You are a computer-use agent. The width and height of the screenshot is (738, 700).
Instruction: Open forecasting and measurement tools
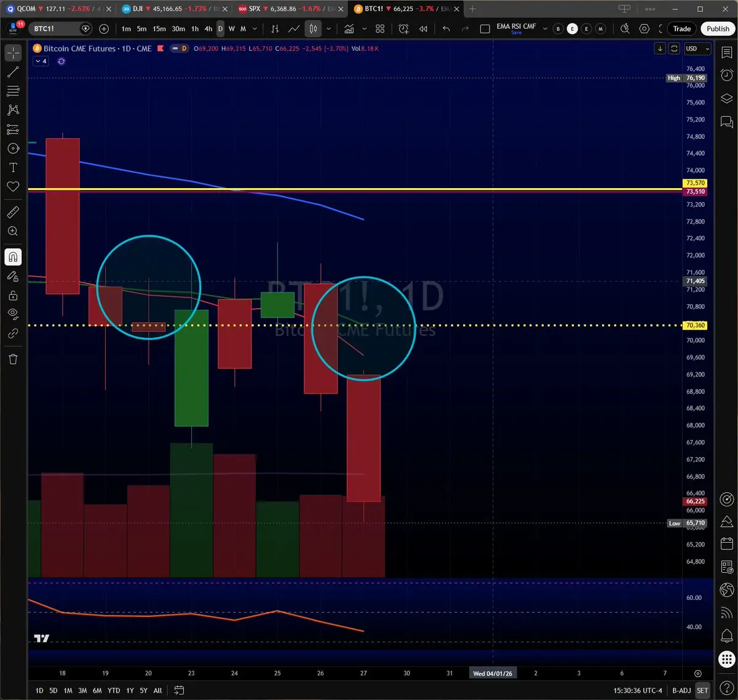(13, 130)
